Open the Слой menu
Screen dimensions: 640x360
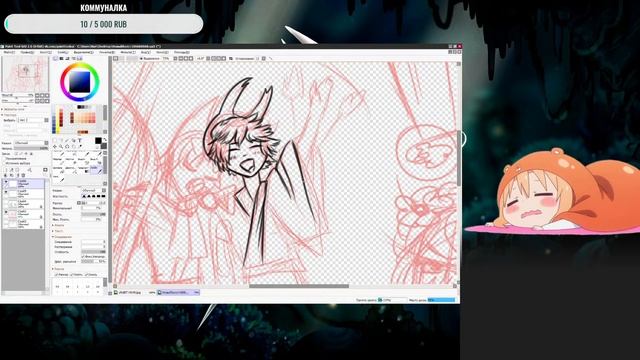(63, 53)
